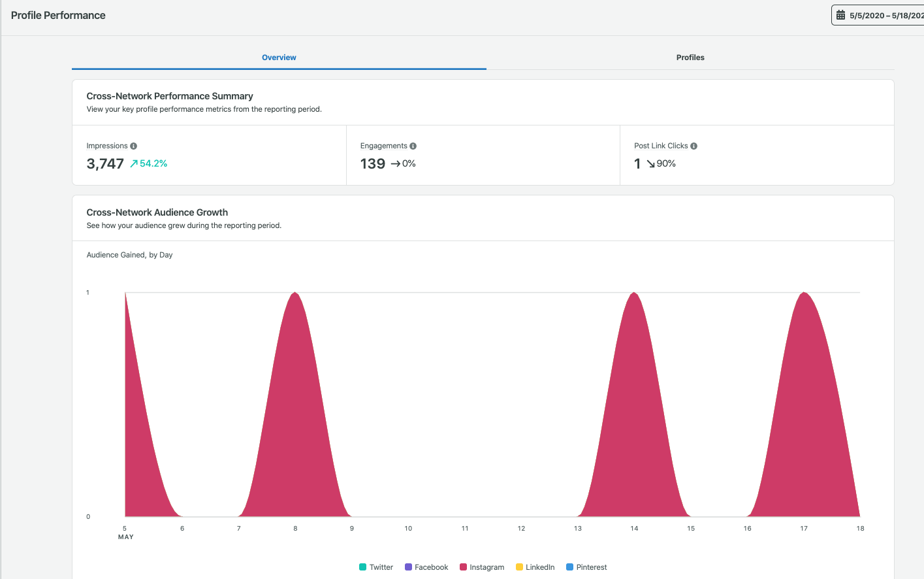The width and height of the screenshot is (924, 579).
Task: Switch to the Profiles tab
Action: pyautogui.click(x=690, y=58)
